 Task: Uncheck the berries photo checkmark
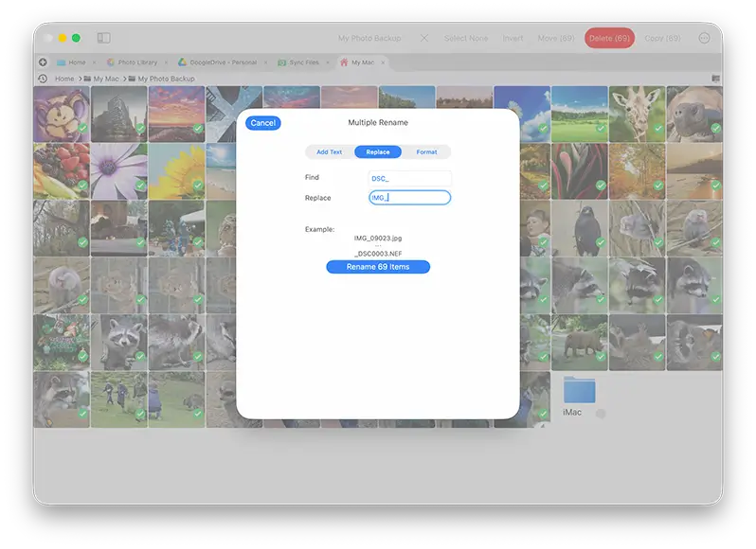pos(83,186)
